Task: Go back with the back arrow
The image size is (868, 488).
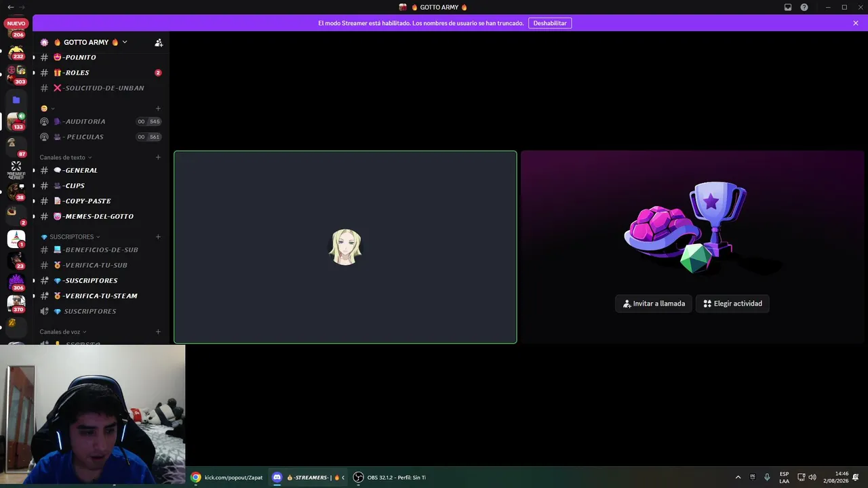Action: click(10, 7)
